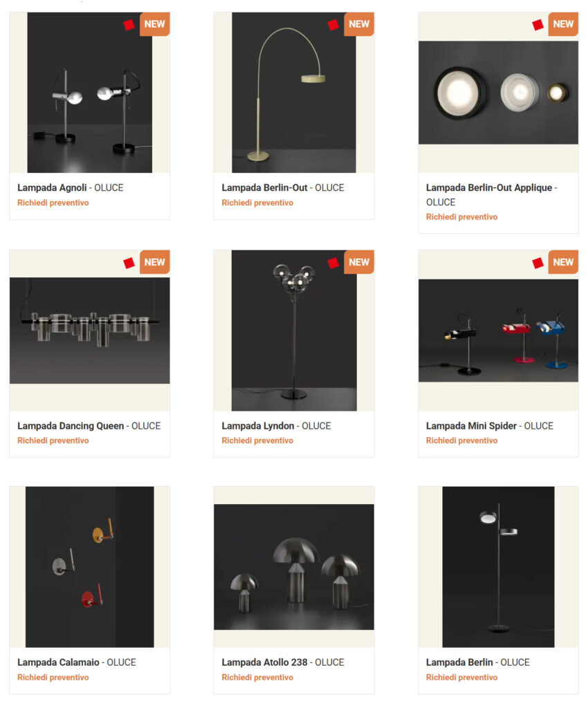The height and width of the screenshot is (708, 588).
Task: Click the red square icon on Dancing Queen card
Action: [x=129, y=263]
